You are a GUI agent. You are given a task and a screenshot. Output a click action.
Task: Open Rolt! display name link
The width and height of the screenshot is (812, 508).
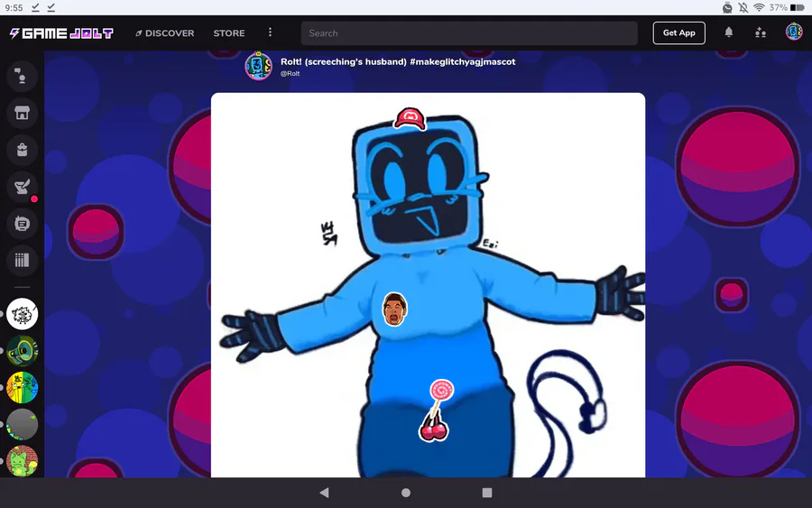398,61
